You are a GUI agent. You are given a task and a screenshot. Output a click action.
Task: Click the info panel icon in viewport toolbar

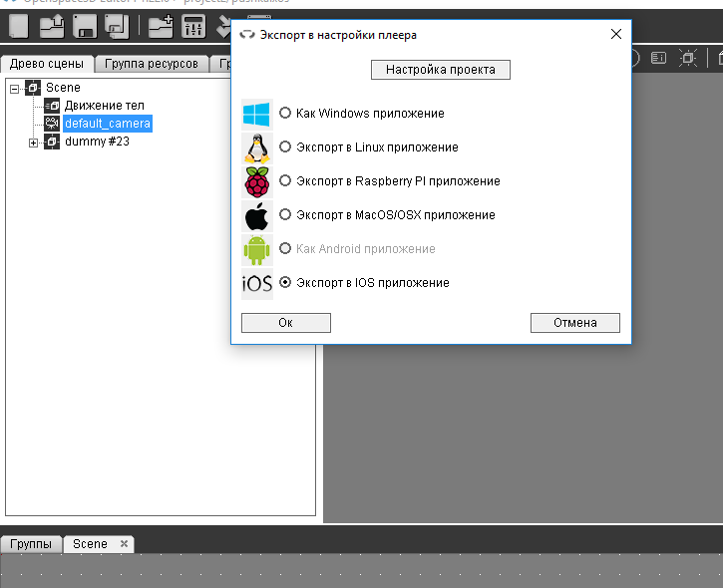[x=658, y=58]
